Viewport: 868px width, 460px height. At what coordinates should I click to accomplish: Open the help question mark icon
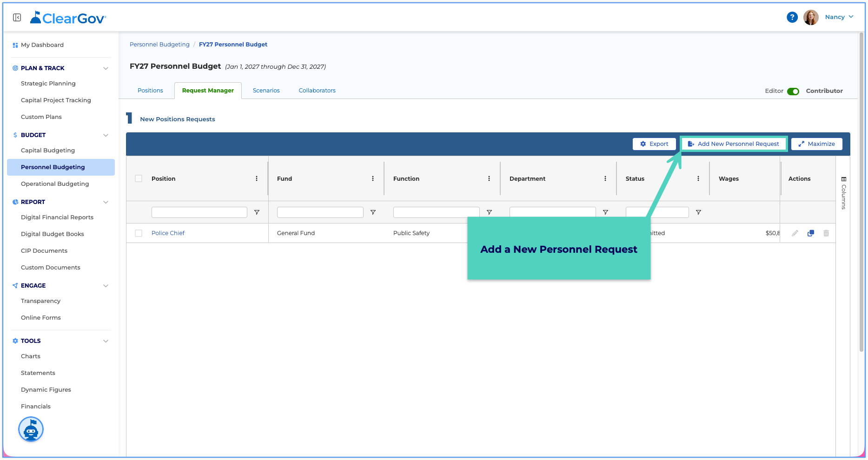pyautogui.click(x=792, y=17)
